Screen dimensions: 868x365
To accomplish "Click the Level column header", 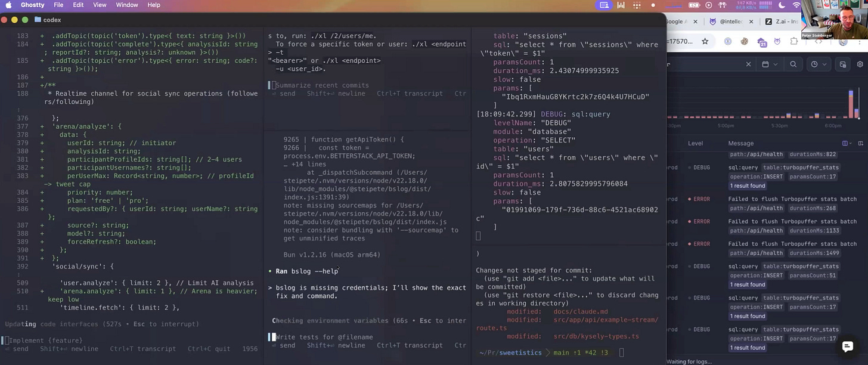I will pos(695,143).
